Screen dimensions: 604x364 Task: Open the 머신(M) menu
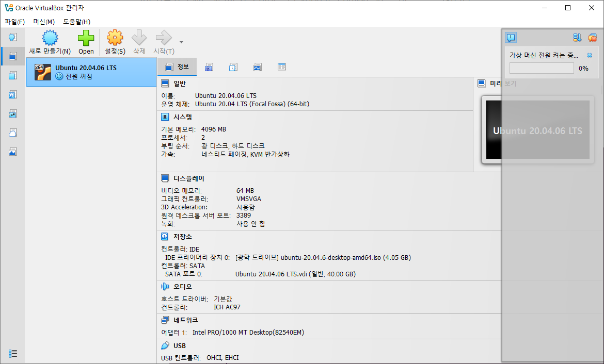[x=44, y=22]
